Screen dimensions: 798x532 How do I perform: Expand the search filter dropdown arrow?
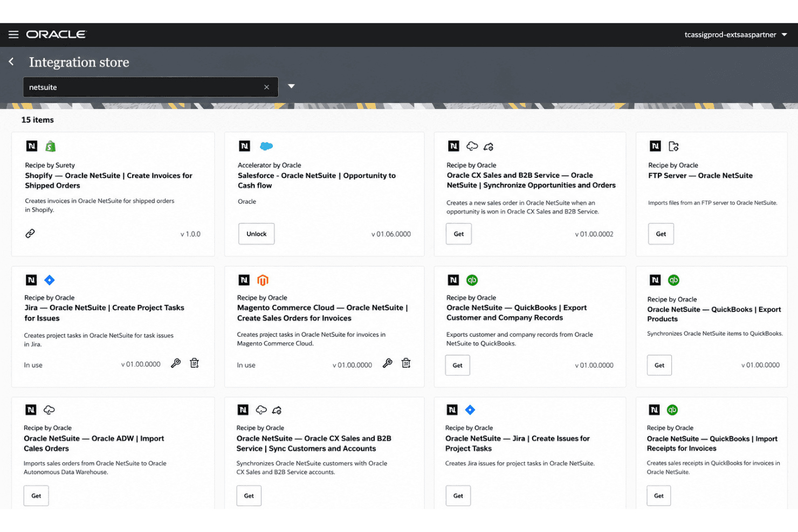tap(291, 86)
